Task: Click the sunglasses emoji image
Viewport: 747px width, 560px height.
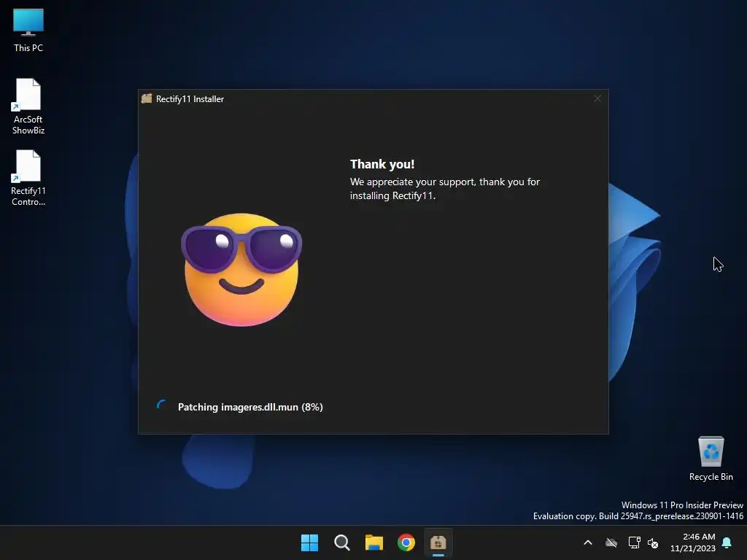Action: (x=241, y=270)
